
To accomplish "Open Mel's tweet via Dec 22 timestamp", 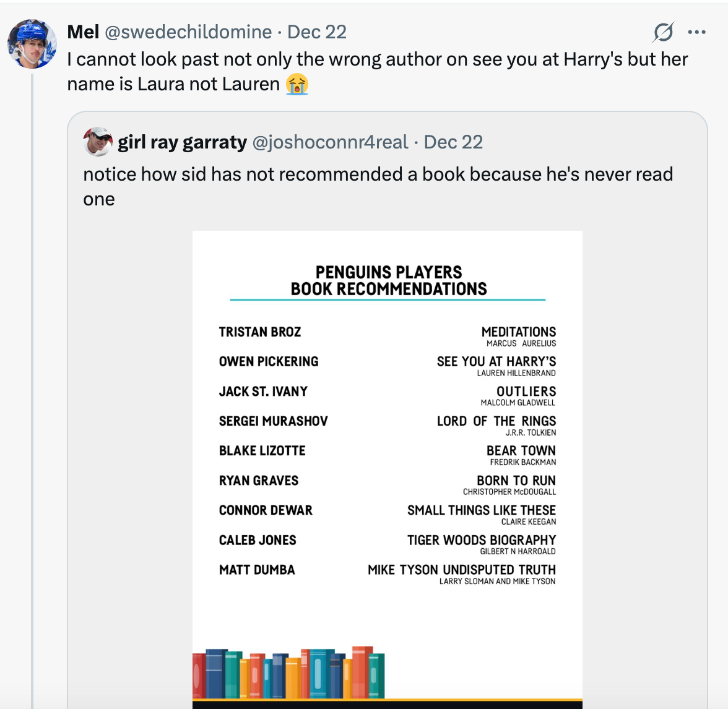I will [x=317, y=32].
